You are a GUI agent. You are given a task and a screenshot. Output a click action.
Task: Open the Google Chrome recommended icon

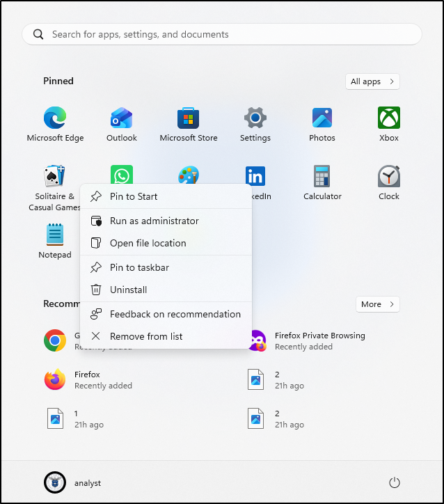point(55,340)
